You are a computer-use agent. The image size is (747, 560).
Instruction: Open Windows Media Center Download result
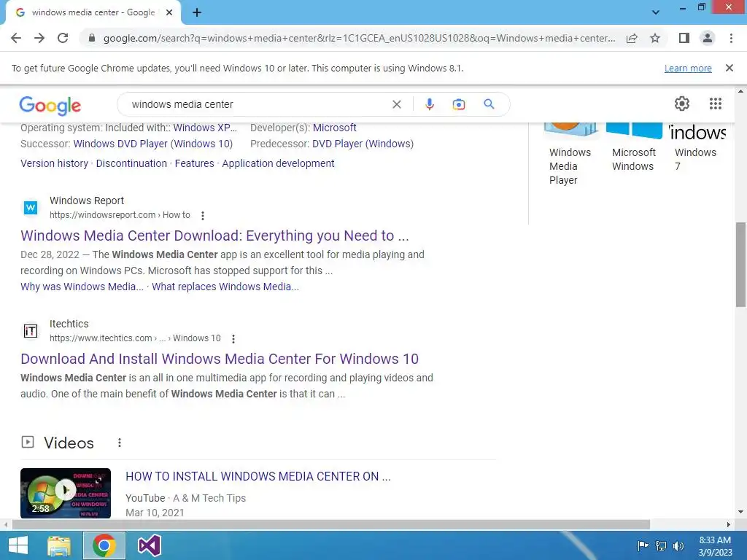tap(215, 236)
